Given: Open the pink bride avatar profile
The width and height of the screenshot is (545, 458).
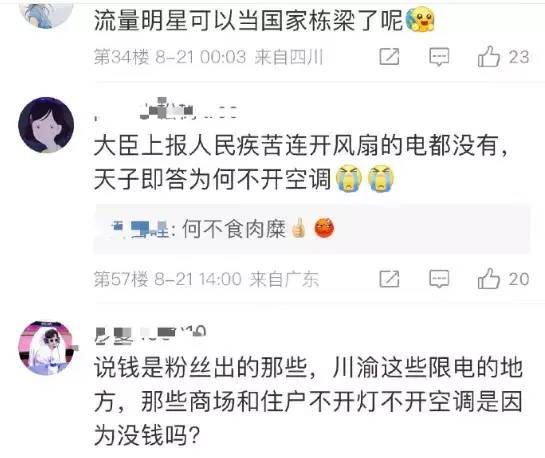Looking at the screenshot, I should coord(47,347).
